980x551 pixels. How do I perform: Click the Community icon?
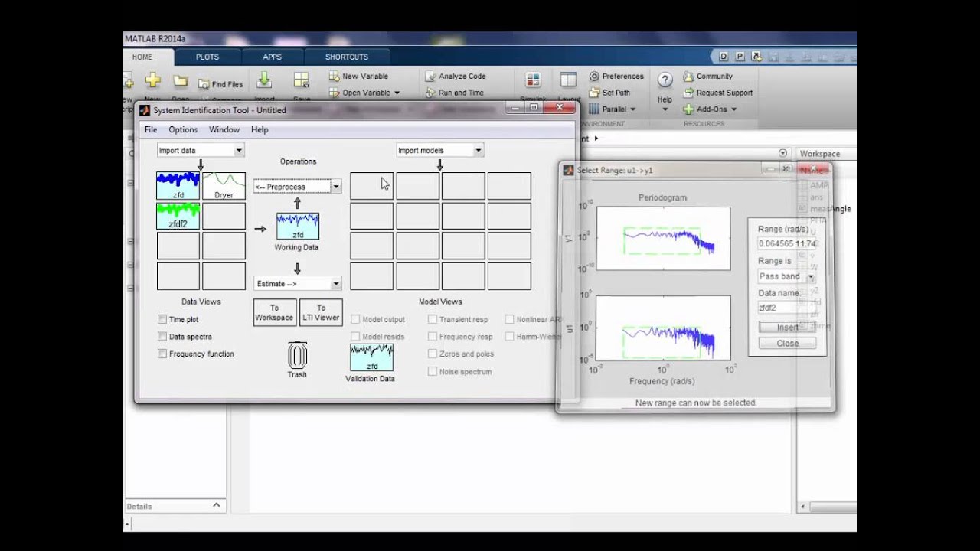(x=688, y=76)
